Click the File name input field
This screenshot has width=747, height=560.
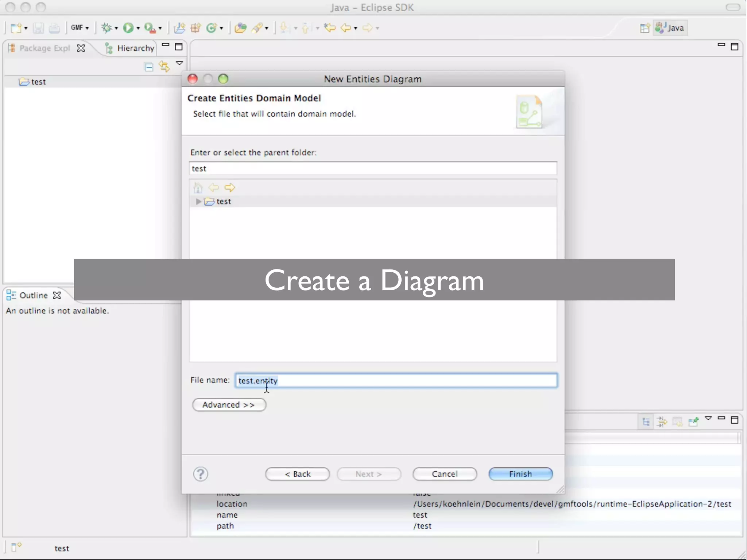click(x=396, y=381)
